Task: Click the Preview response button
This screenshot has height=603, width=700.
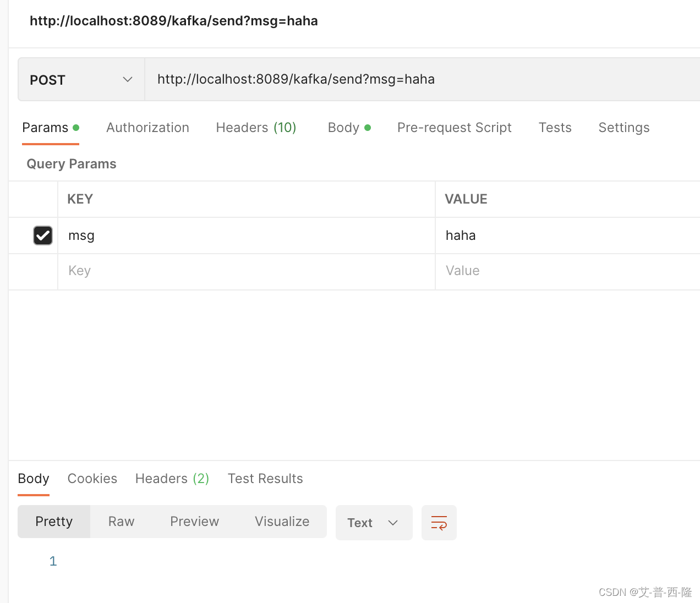Action: (194, 521)
